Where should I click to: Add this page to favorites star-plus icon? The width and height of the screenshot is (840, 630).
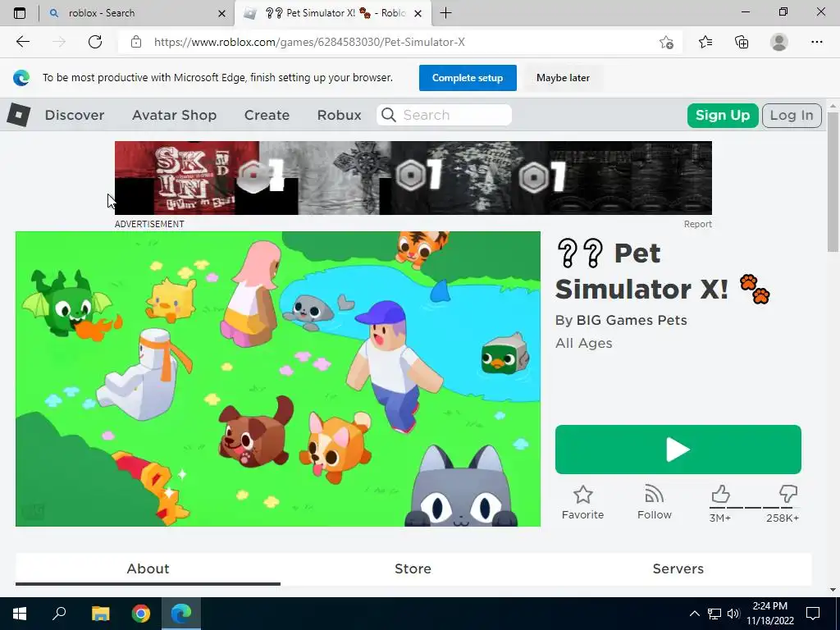[x=666, y=42]
